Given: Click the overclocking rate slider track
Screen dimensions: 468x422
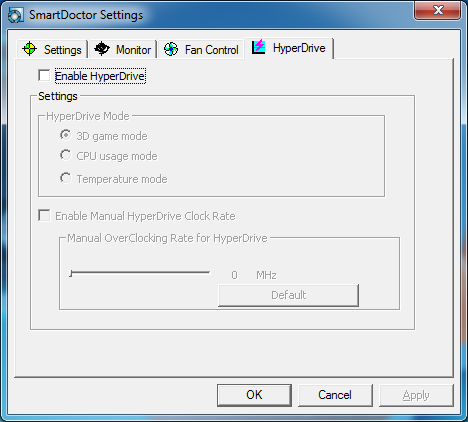Looking at the screenshot, I should click(140, 273).
